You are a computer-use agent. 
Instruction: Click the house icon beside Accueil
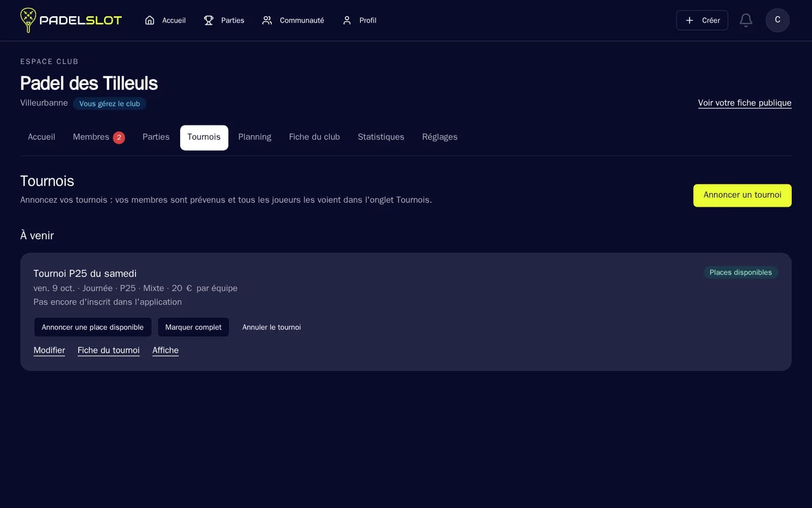click(150, 20)
